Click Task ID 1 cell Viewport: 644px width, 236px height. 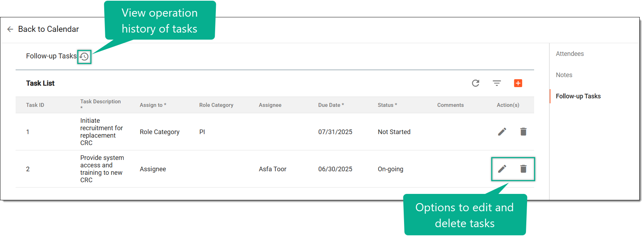(x=28, y=132)
